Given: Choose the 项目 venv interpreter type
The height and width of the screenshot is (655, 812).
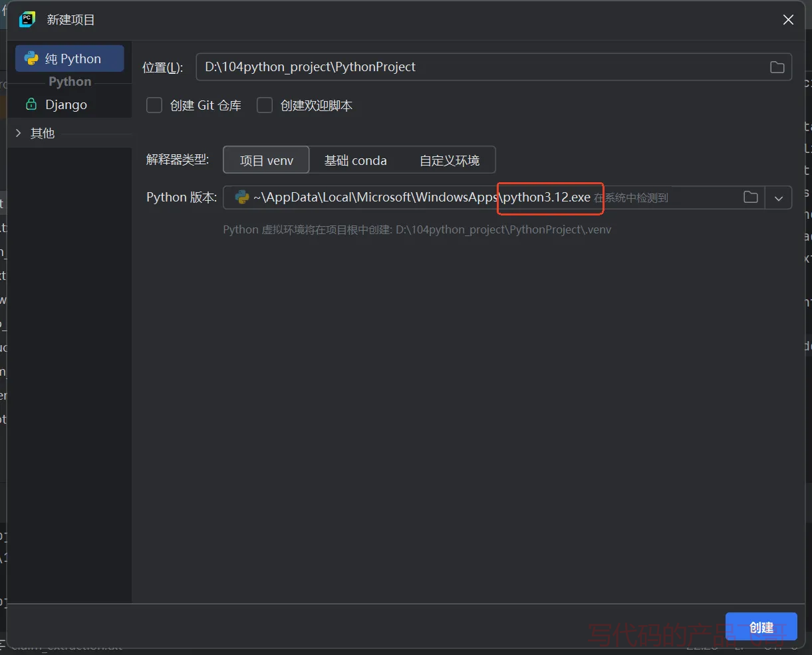Looking at the screenshot, I should (266, 160).
